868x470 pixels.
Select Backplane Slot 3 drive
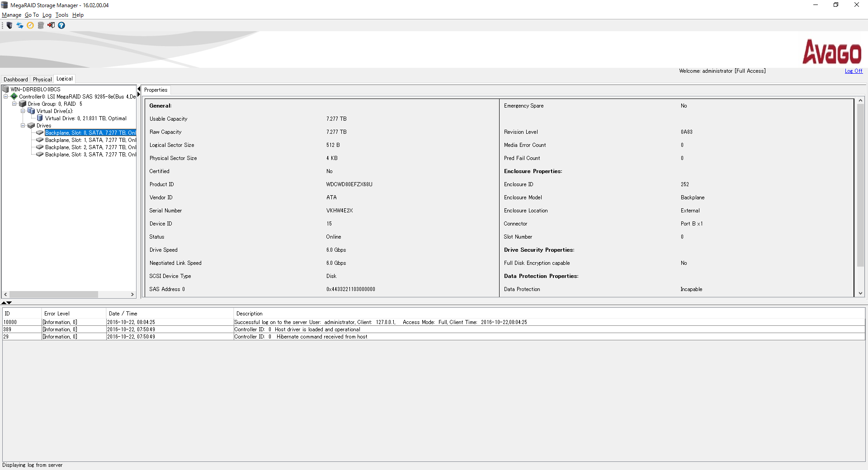(x=90, y=155)
